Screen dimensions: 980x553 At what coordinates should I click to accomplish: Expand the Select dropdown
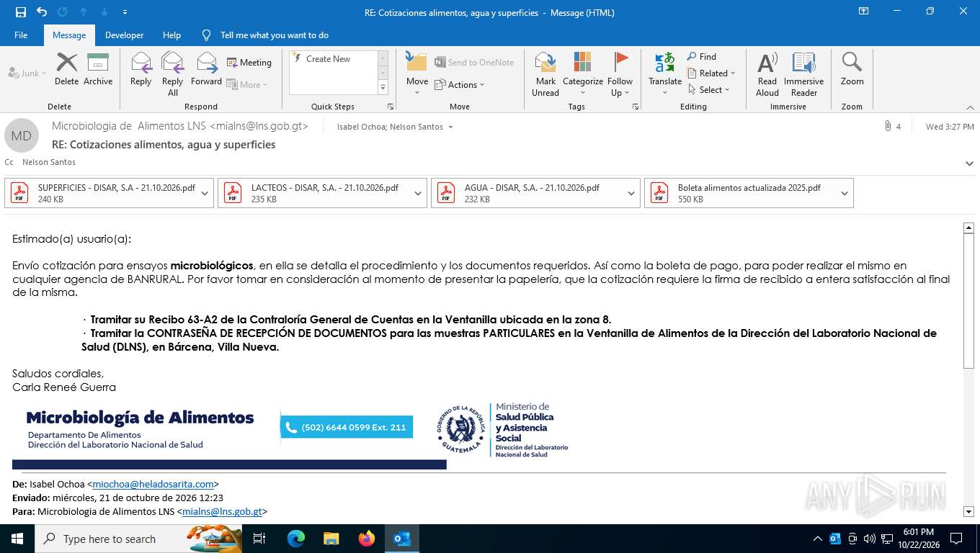point(708,89)
